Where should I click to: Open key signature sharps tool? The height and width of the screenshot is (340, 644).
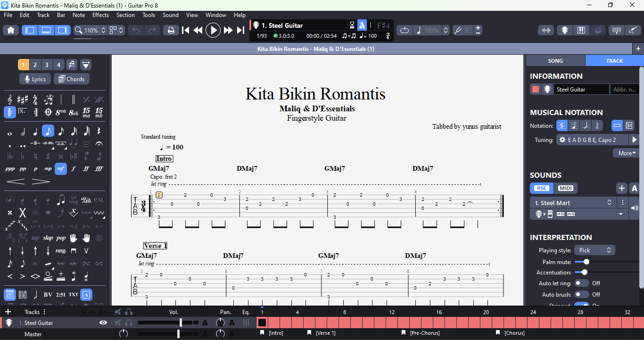click(x=22, y=100)
